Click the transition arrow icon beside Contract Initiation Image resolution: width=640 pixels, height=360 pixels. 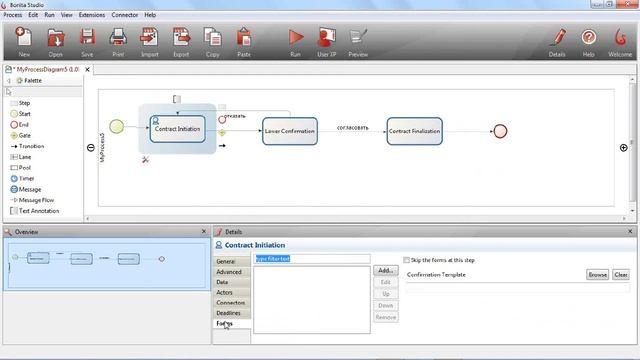[x=222, y=146]
